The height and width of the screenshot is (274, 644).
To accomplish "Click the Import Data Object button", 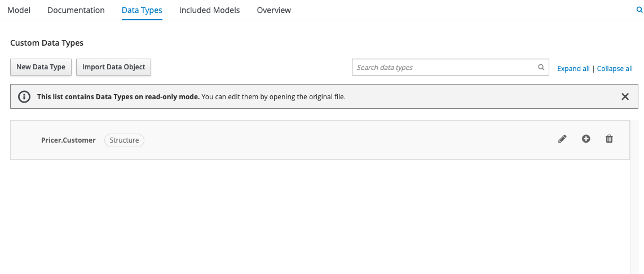I will click(x=113, y=67).
